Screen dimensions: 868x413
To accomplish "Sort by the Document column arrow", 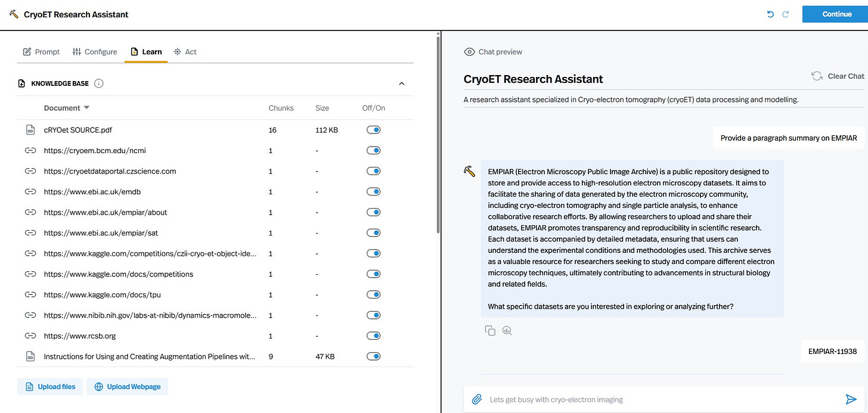I will point(86,108).
